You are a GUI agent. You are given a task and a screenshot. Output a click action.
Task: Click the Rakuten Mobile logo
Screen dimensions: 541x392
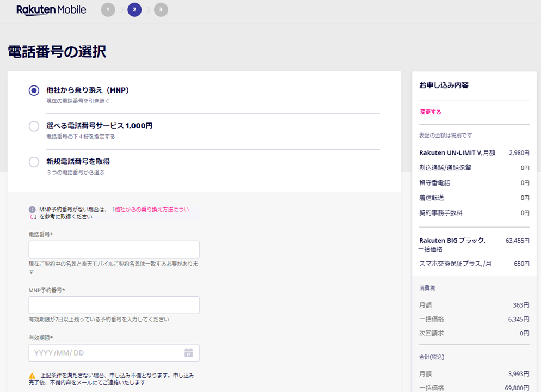tap(51, 10)
